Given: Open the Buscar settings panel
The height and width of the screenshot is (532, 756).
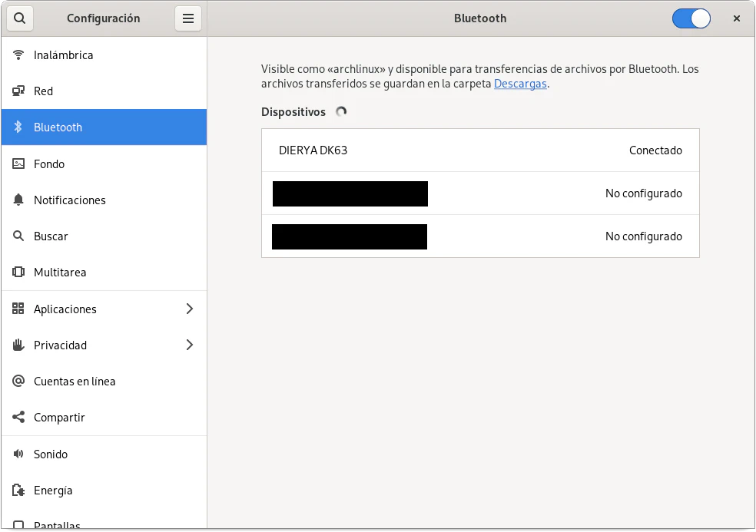Looking at the screenshot, I should [x=51, y=236].
